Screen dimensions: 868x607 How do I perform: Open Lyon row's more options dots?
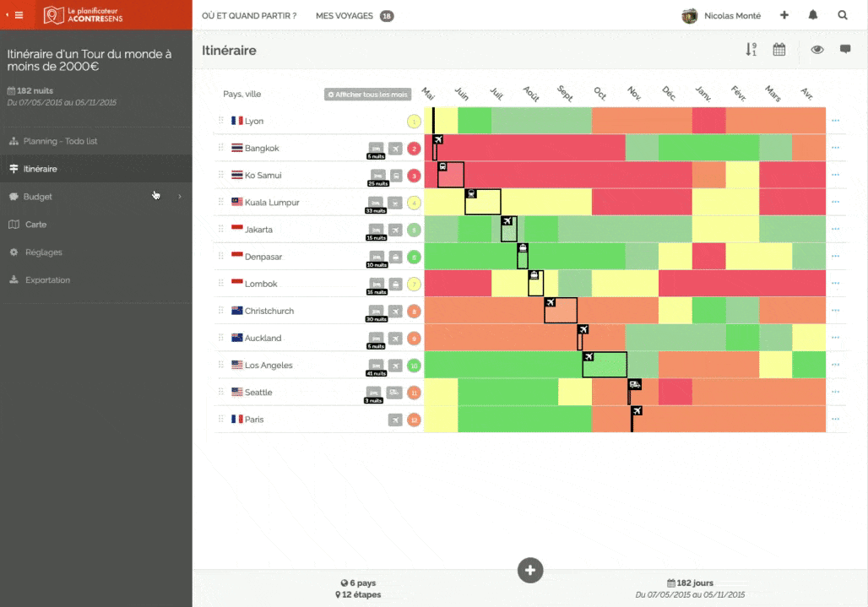(835, 121)
